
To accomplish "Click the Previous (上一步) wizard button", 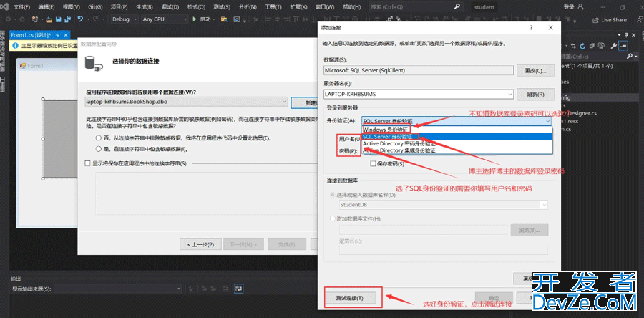I will pyautogui.click(x=200, y=244).
